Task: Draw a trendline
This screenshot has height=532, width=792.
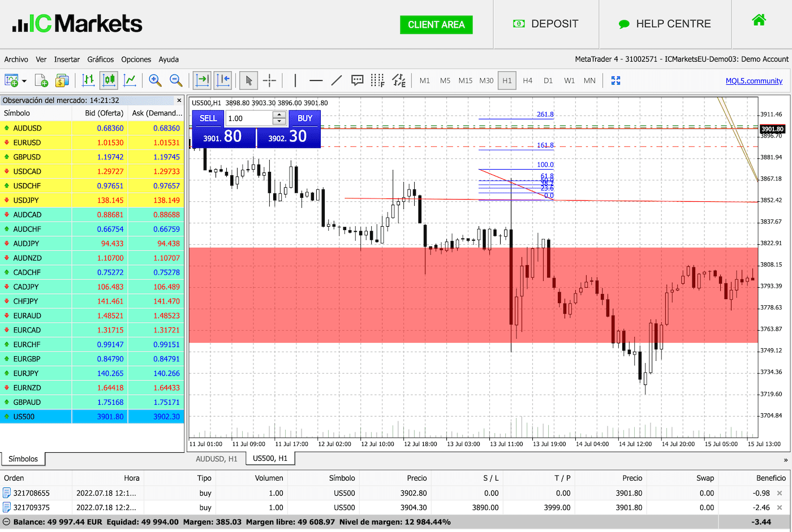Action: point(337,80)
